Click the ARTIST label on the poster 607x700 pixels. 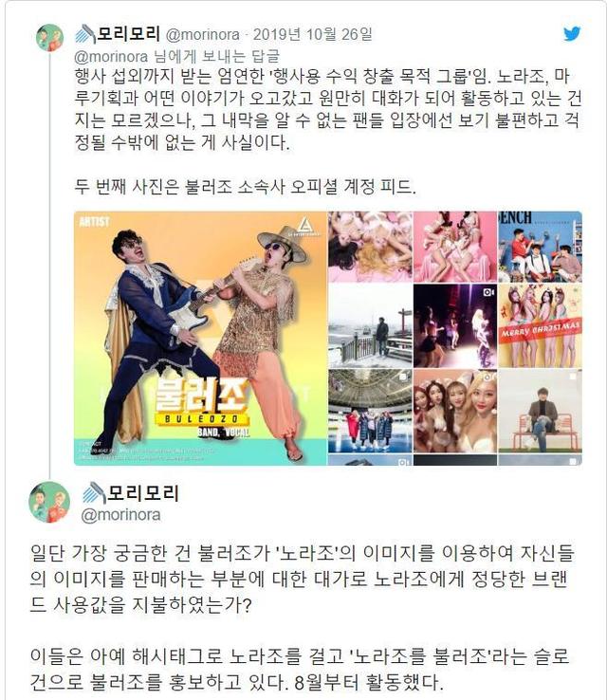94,221
